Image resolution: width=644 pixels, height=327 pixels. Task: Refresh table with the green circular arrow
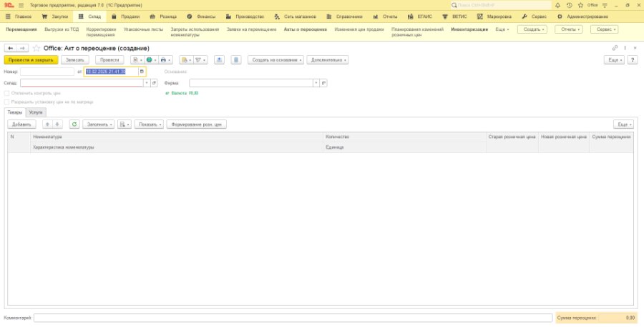coord(74,124)
